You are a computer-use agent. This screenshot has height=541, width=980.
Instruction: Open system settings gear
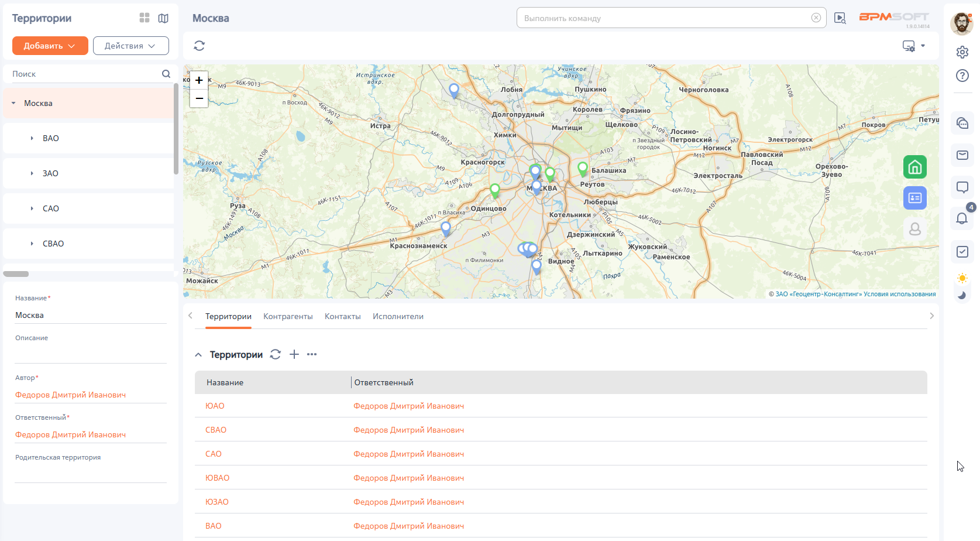[x=962, y=52]
